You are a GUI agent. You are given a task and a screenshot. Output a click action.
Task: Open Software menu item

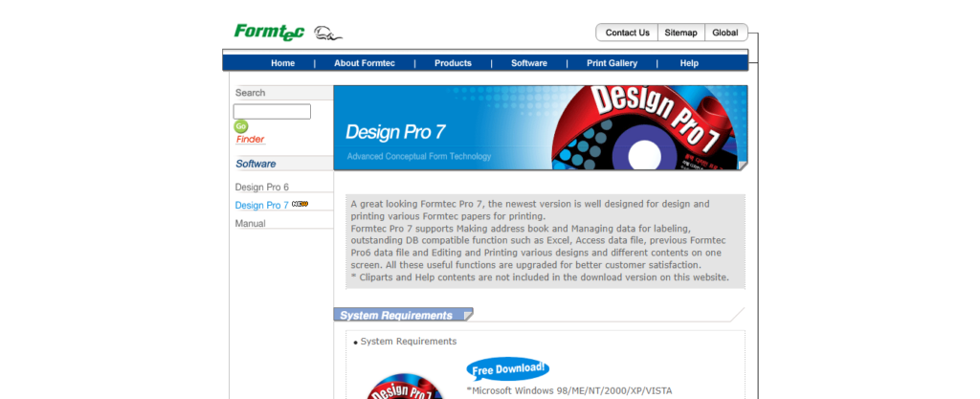[x=528, y=63]
